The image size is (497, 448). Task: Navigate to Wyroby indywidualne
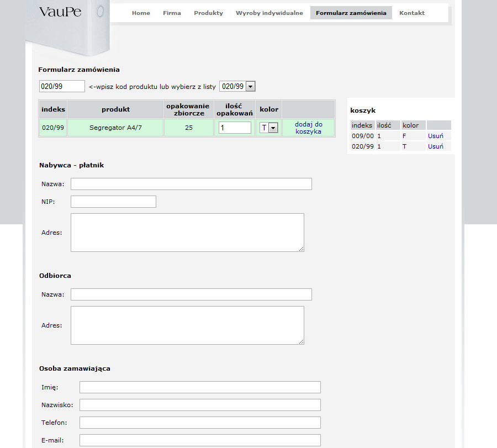(x=269, y=13)
